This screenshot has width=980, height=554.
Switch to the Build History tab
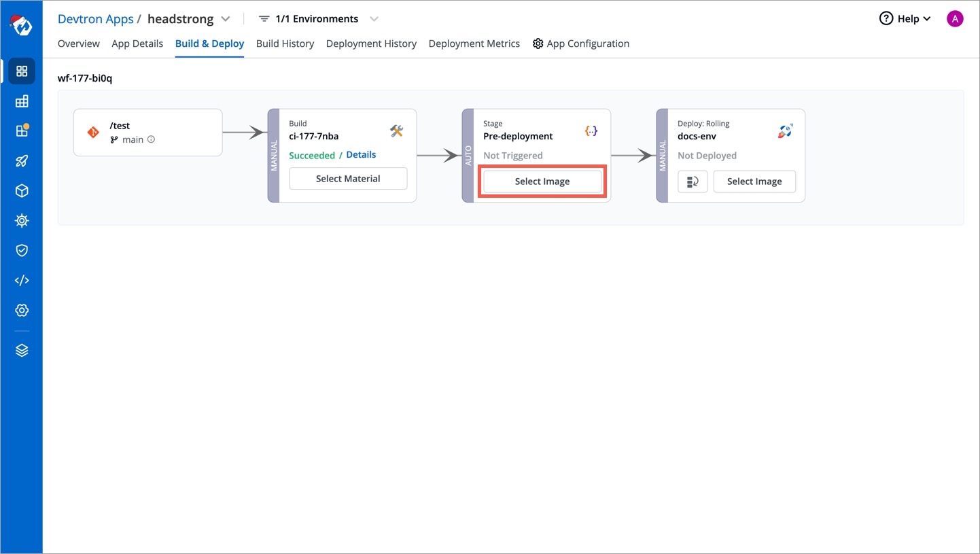tap(285, 44)
